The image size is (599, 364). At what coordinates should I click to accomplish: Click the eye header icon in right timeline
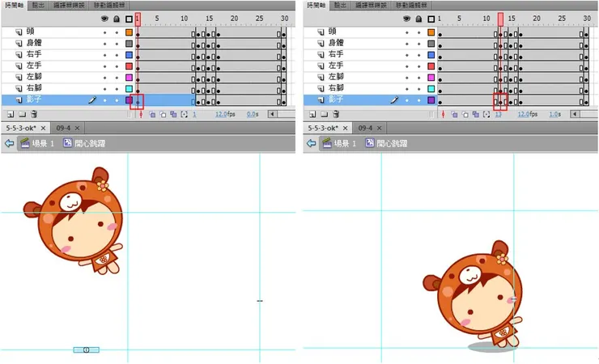406,19
